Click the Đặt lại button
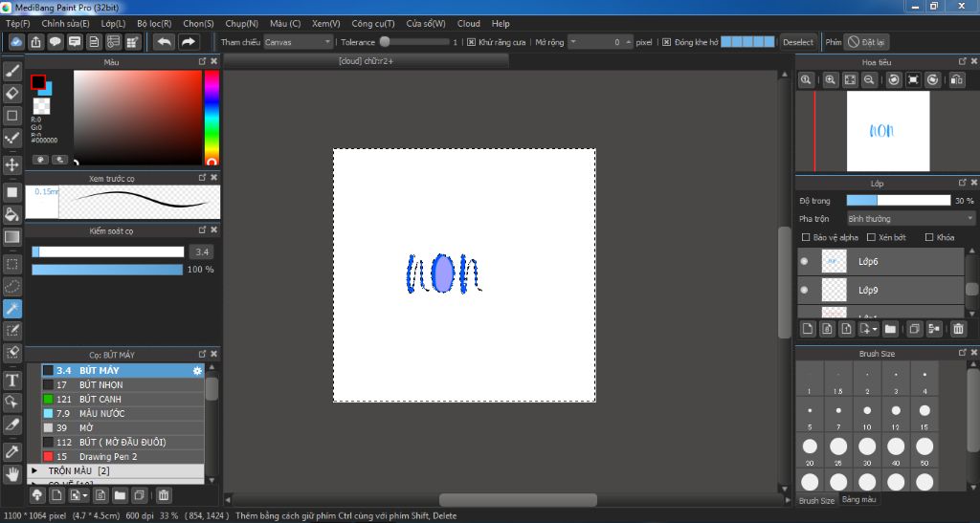980x523 pixels. point(865,42)
